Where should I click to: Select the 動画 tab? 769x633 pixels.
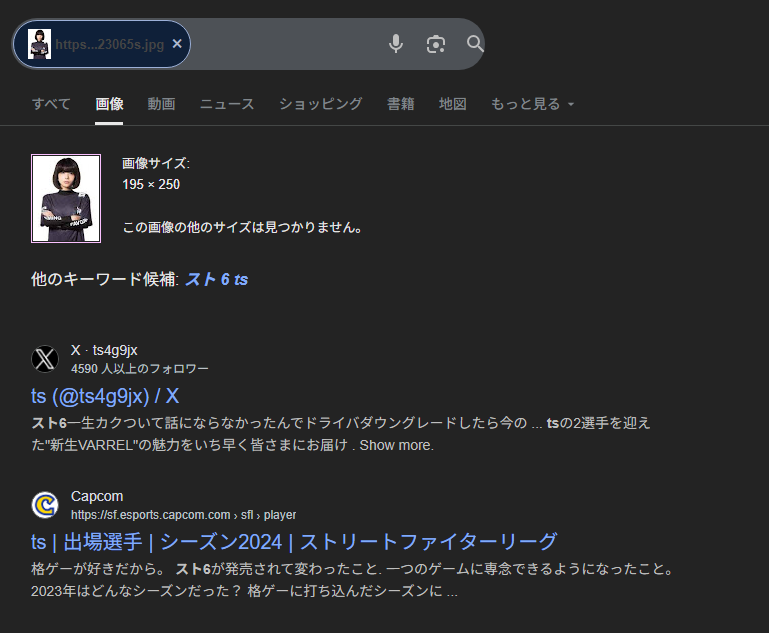click(x=161, y=104)
